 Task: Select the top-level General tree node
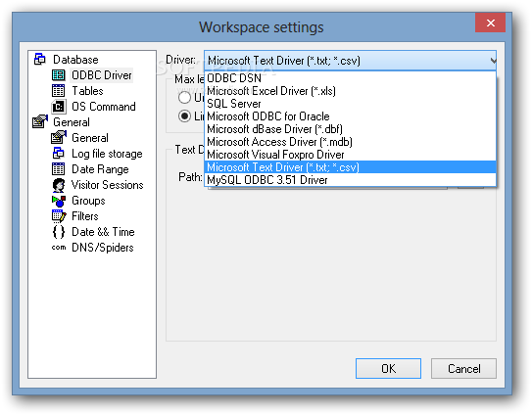pyautogui.click(x=72, y=121)
